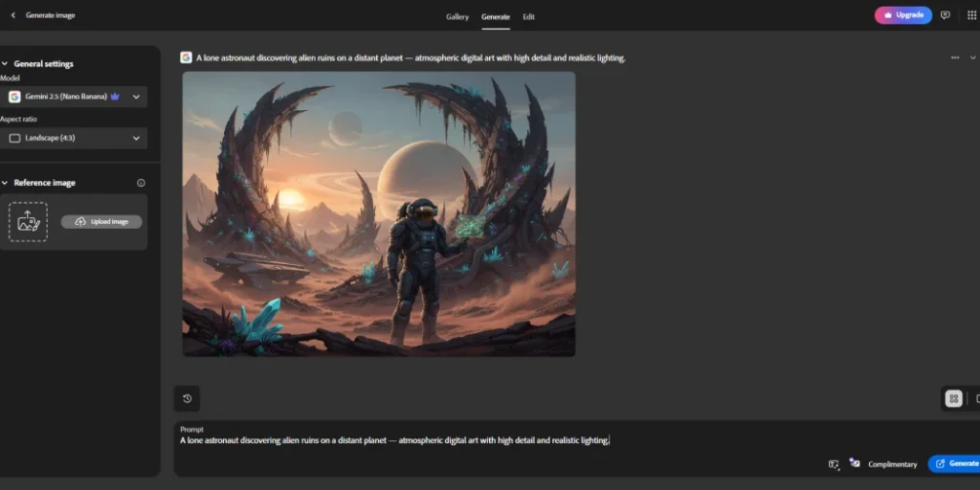This screenshot has width=980, height=490.
Task: Open the Landscape (4:3) aspect ratio dropdown
Action: pos(75,138)
